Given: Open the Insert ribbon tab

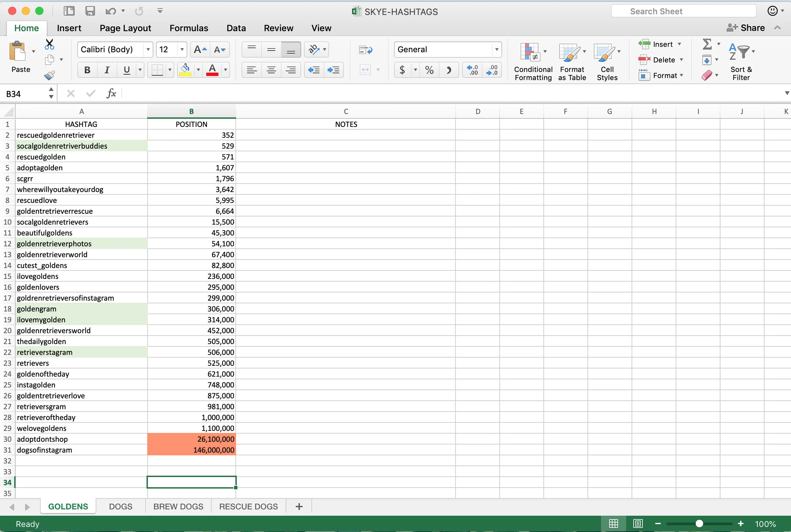Looking at the screenshot, I should click(69, 28).
